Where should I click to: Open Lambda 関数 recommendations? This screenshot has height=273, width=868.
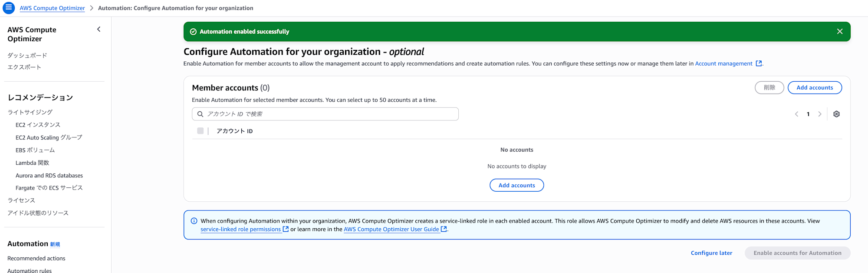33,163
